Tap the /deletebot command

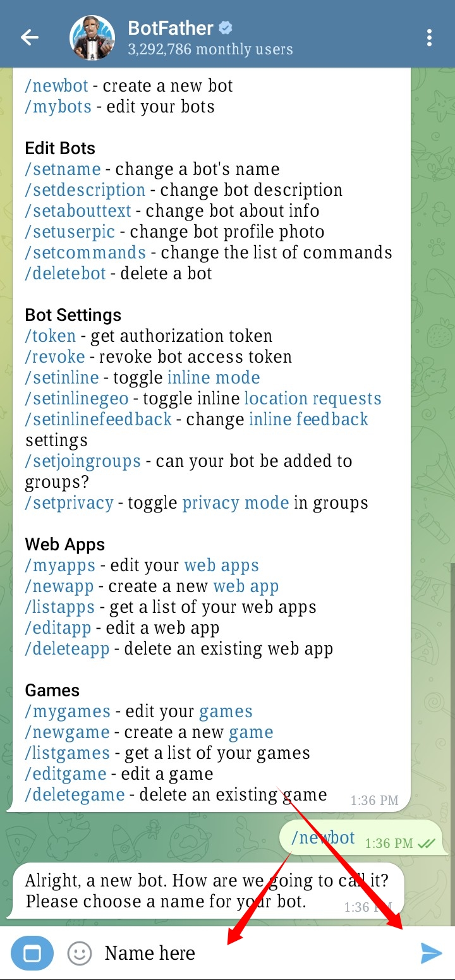(x=65, y=274)
